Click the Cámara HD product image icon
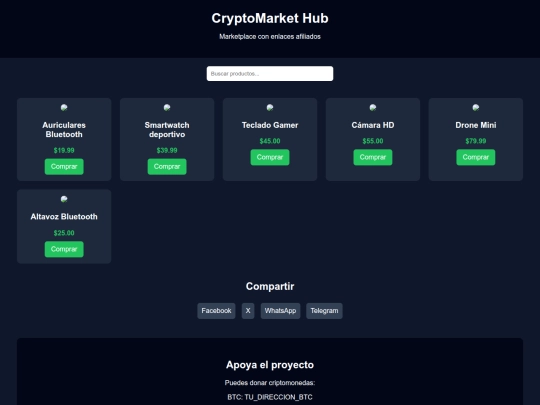This screenshot has height=405, width=540. [373, 107]
